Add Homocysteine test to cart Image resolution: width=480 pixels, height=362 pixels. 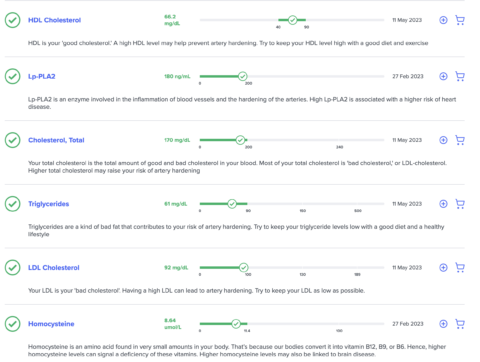click(460, 324)
